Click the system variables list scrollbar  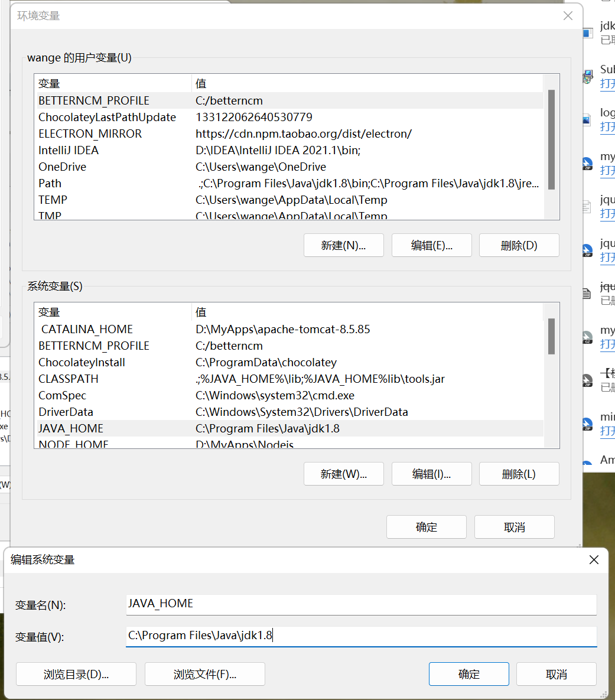[551, 337]
